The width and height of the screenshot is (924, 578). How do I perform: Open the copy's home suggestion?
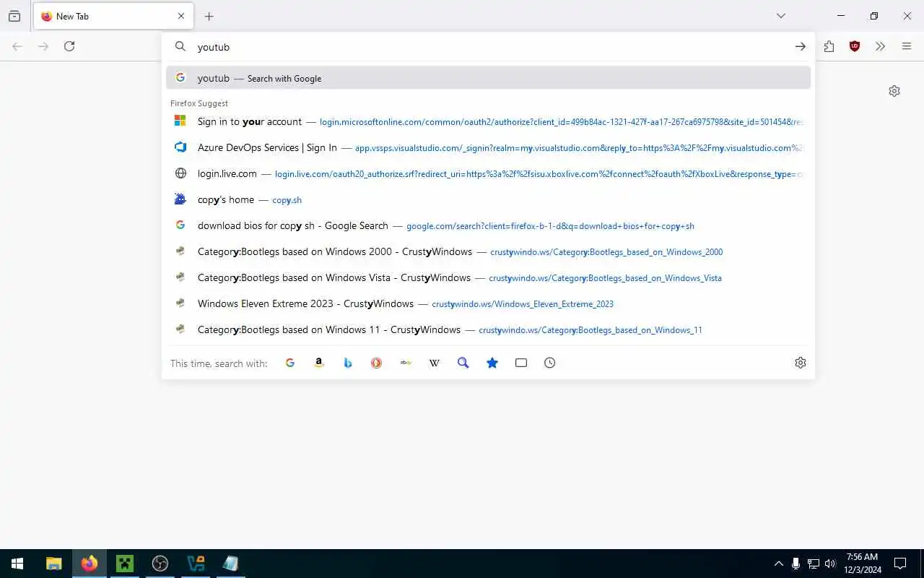click(488, 199)
